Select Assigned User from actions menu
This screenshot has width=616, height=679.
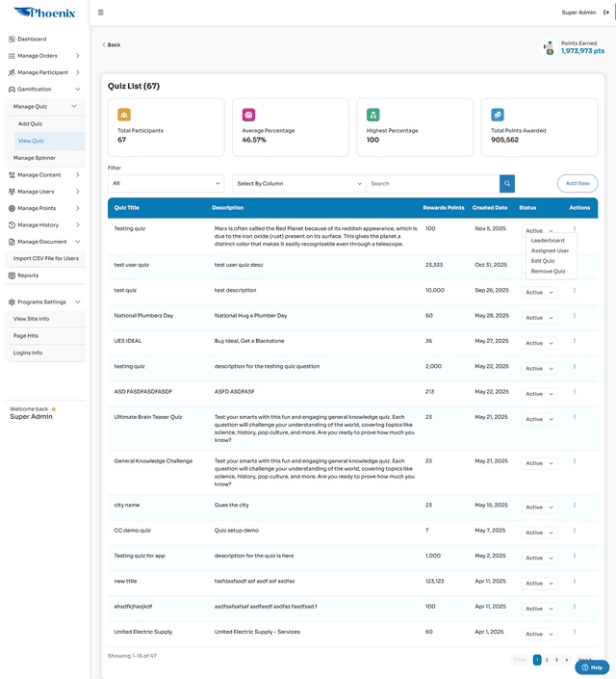point(550,250)
